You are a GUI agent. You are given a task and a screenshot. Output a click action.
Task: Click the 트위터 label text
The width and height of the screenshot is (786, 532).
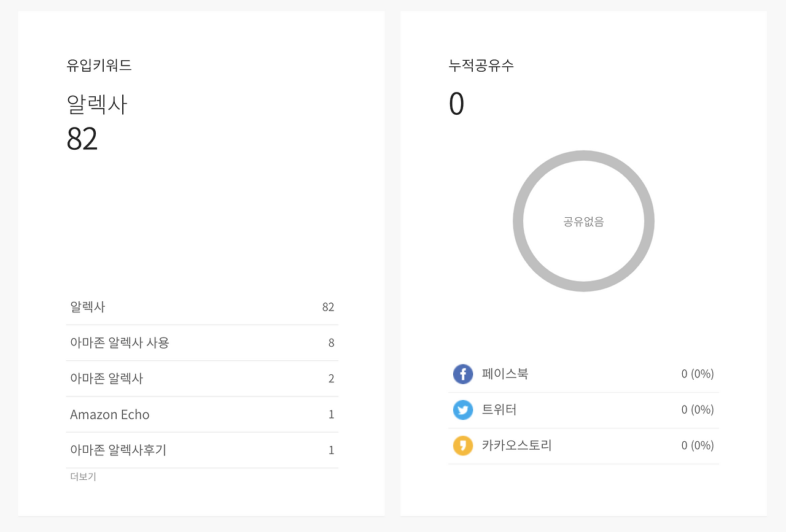499,409
